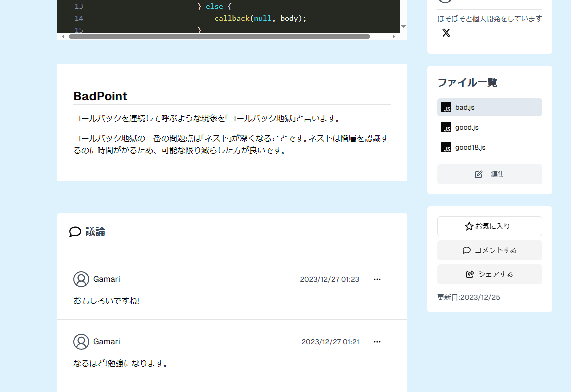Click the bio text ほそぼそと個人開発をしています
The image size is (571, 392).
pyautogui.click(x=490, y=19)
